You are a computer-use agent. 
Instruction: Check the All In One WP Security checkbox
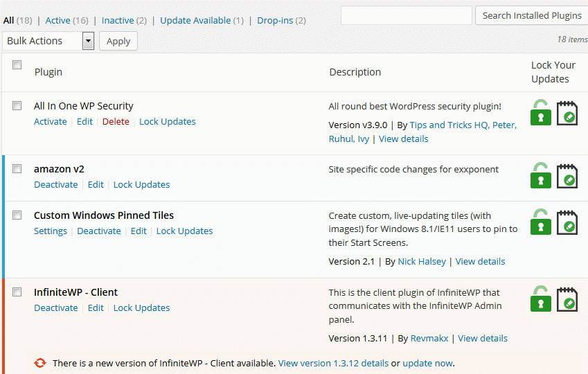[17, 105]
